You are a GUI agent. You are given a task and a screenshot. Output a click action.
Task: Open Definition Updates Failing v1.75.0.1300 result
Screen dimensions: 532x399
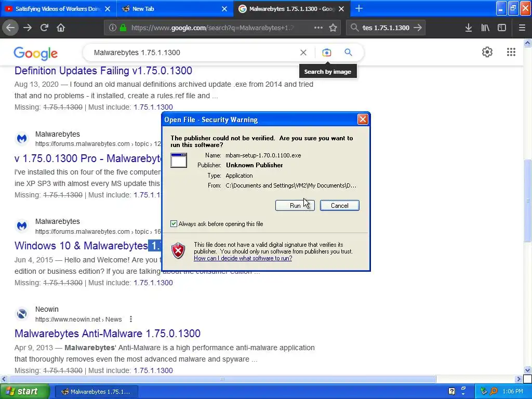(103, 71)
